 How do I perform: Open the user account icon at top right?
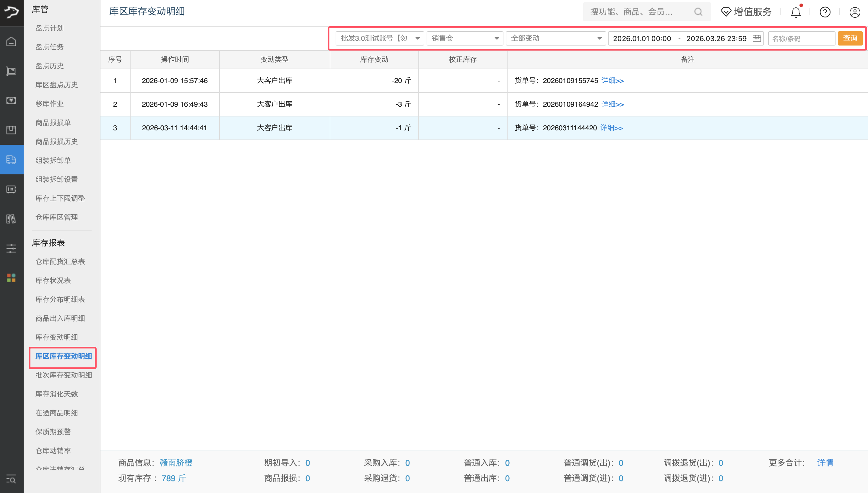[x=855, y=12]
